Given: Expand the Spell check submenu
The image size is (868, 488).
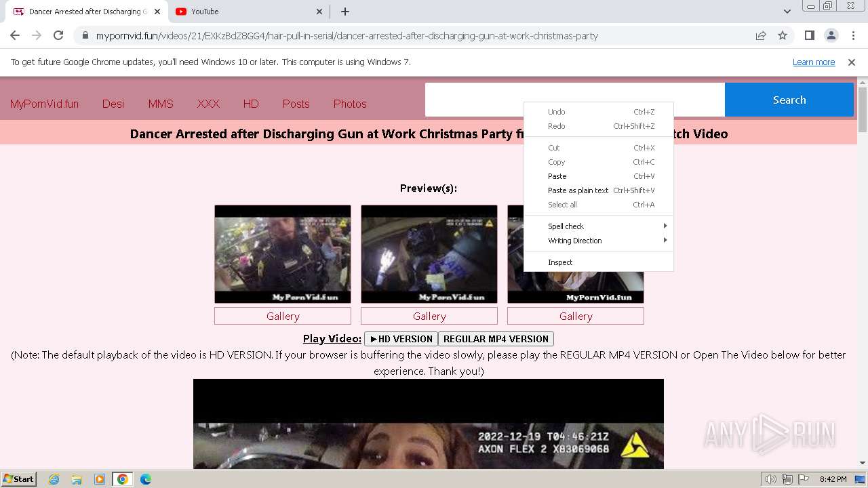Looking at the screenshot, I should tap(599, 226).
